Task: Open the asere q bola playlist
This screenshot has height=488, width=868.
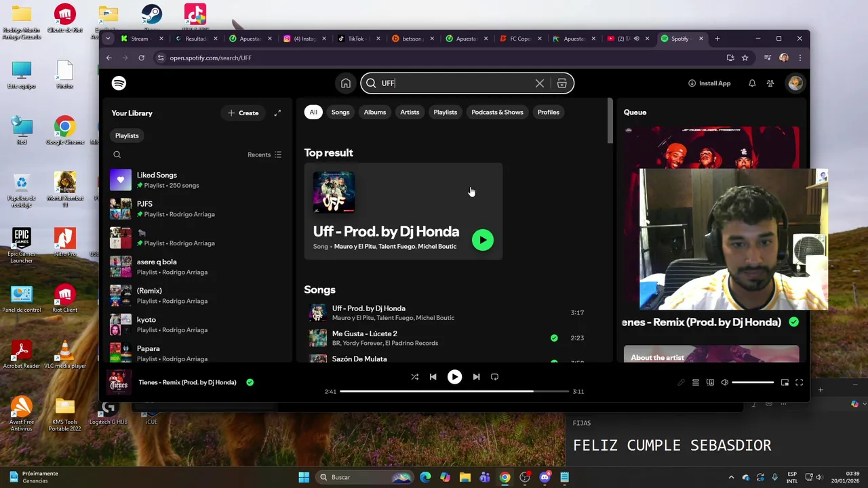Action: point(197,266)
